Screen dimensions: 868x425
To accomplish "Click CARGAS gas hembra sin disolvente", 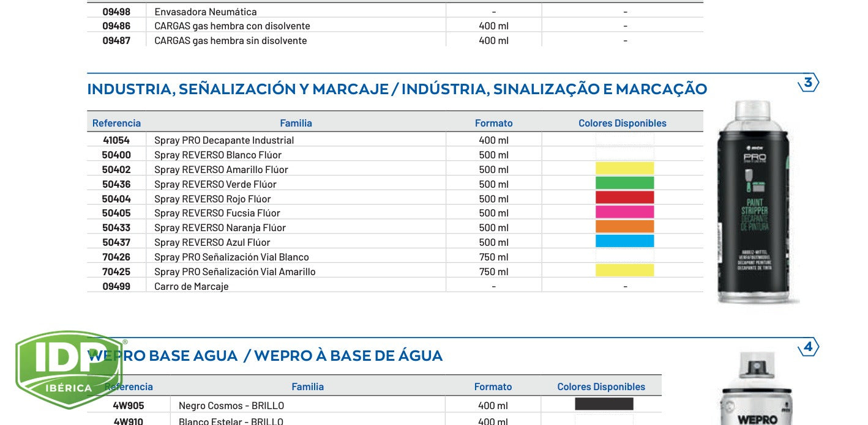I will (231, 40).
